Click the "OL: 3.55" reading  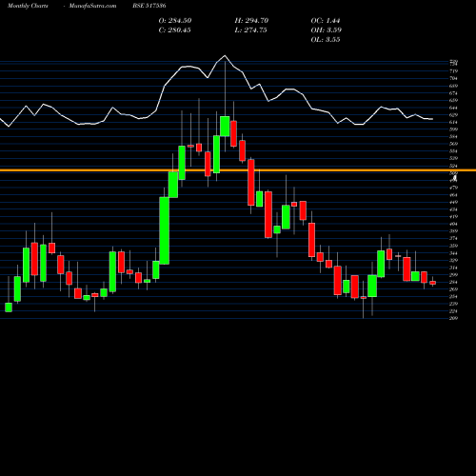point(326,40)
